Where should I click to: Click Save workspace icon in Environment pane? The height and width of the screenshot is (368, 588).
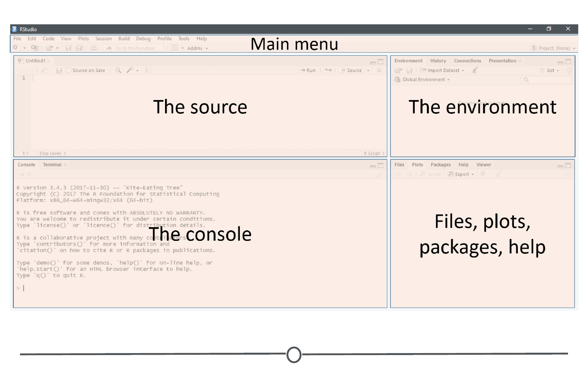pos(409,70)
